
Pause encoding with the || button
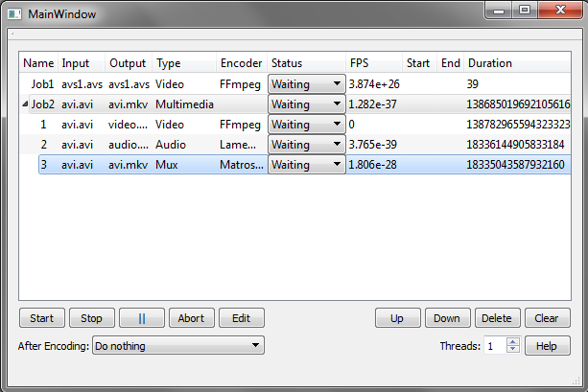[141, 318]
